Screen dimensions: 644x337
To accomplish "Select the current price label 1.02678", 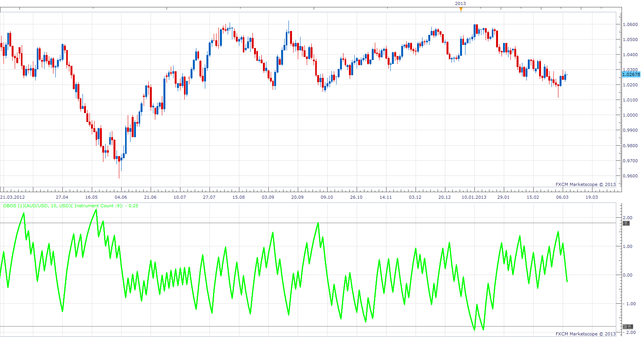I will 631,74.
